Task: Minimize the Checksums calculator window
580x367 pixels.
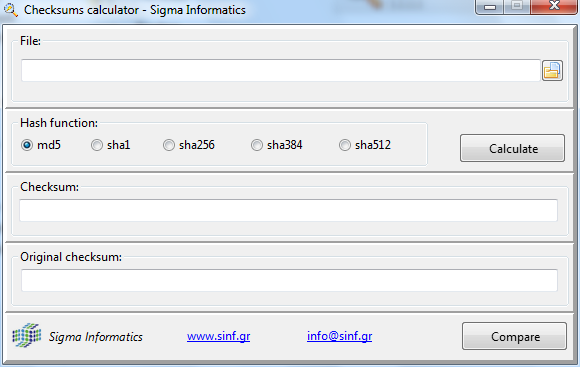Action: (489, 7)
